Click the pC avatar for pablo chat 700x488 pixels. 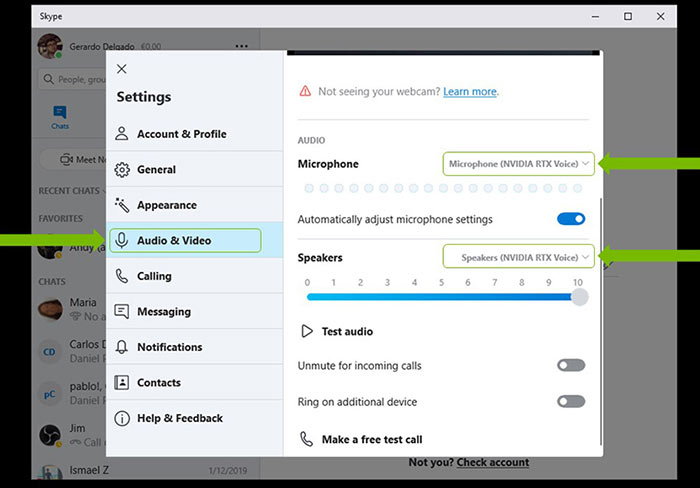(x=50, y=394)
